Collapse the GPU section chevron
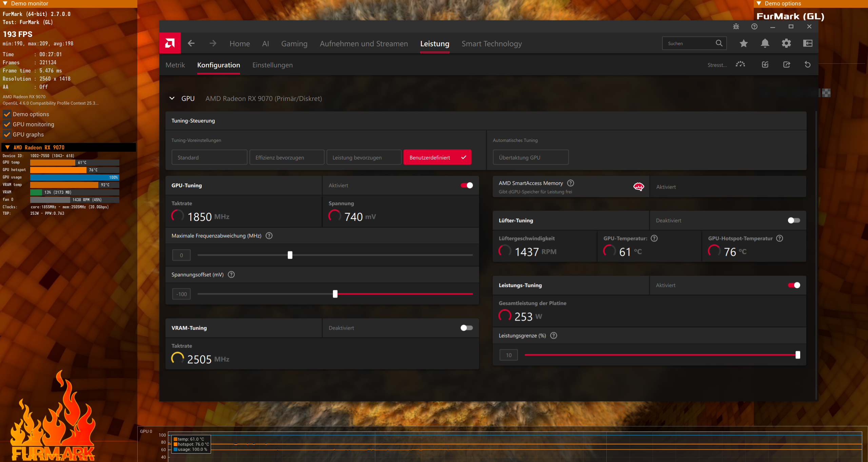868x462 pixels. (x=172, y=98)
